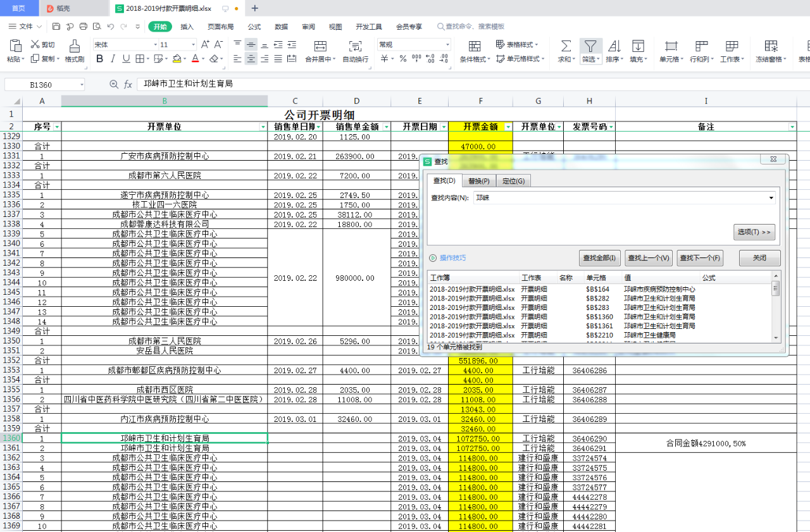Image resolution: width=810 pixels, height=532 pixels.
Task: Click the filter (筛选) funnel icon
Action: [590, 46]
